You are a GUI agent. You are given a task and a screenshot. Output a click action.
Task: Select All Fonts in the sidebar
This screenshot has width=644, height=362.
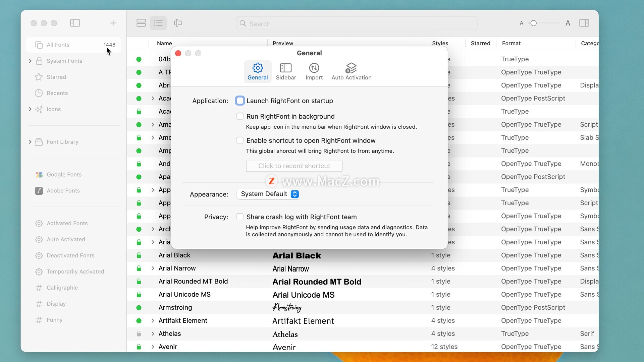click(73, 45)
